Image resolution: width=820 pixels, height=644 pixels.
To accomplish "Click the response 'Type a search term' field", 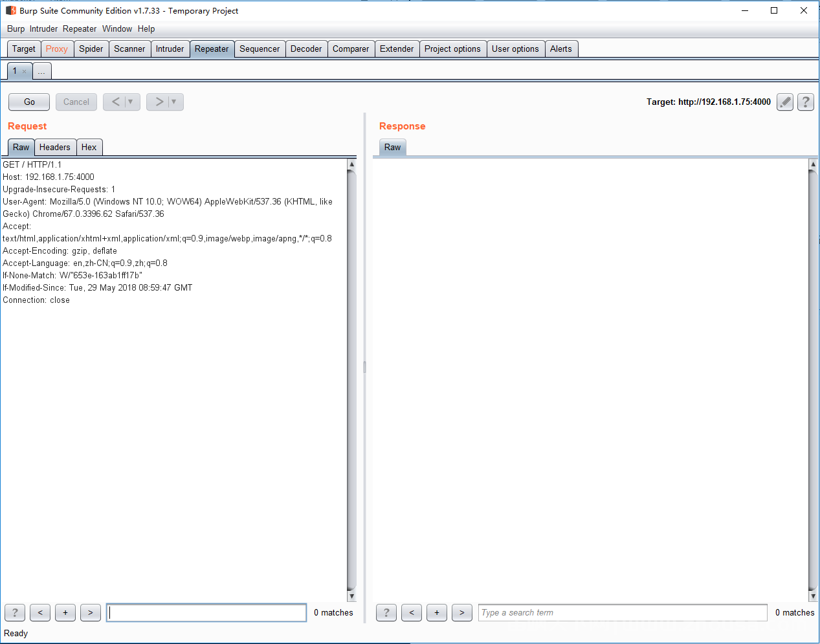I will [623, 612].
